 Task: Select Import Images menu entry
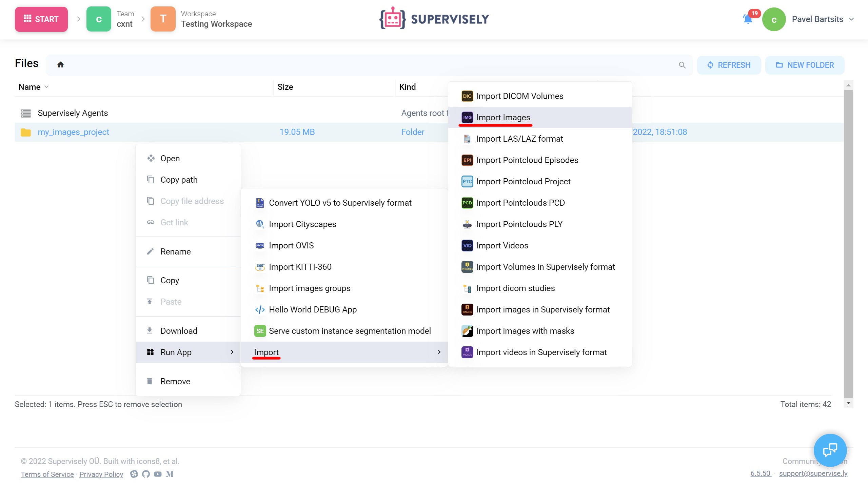(503, 118)
